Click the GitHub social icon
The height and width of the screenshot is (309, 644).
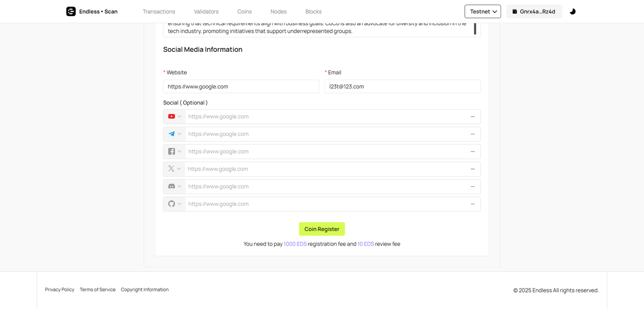[x=172, y=204]
